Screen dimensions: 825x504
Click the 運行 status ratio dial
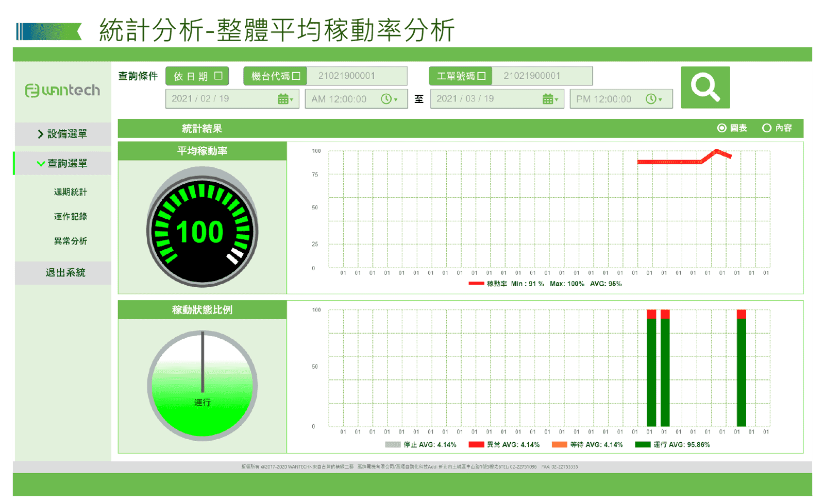click(x=202, y=386)
